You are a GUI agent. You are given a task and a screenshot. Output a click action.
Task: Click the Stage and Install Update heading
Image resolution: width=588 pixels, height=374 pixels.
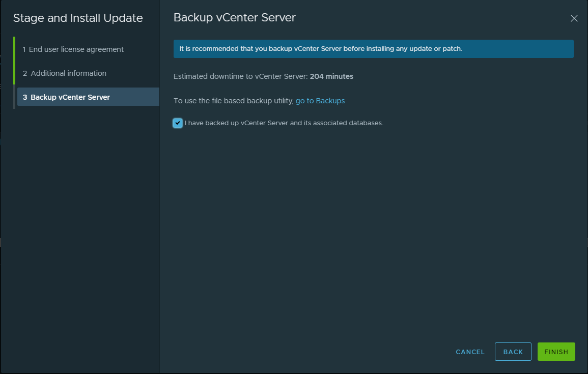pos(78,17)
